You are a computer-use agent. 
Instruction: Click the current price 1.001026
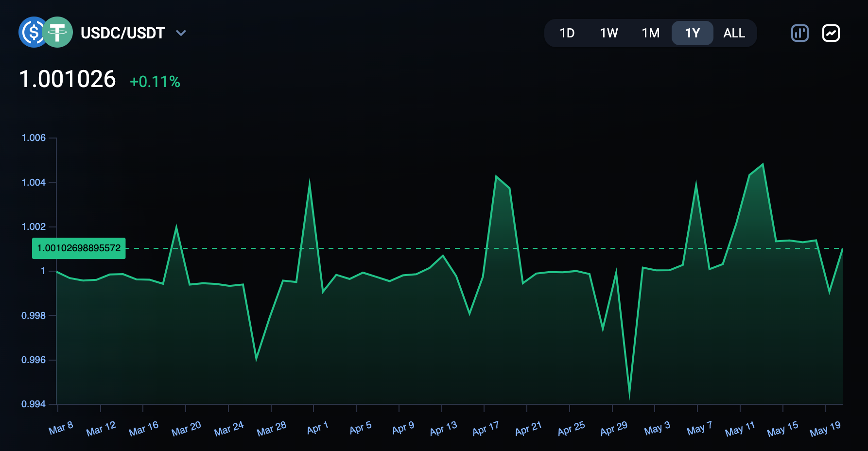click(x=68, y=79)
